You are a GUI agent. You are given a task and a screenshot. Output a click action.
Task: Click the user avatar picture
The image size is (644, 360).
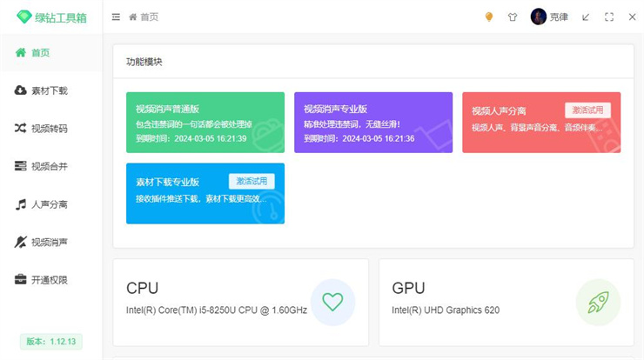pyautogui.click(x=538, y=17)
